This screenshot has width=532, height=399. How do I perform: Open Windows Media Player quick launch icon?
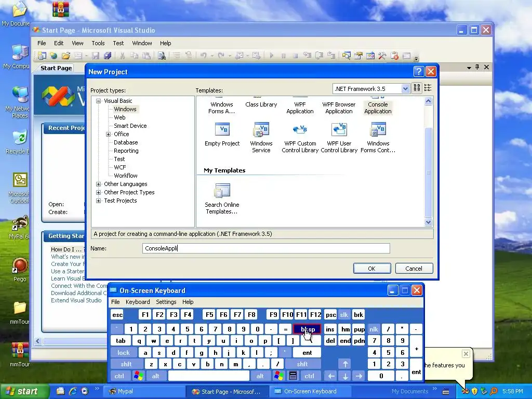point(85,391)
